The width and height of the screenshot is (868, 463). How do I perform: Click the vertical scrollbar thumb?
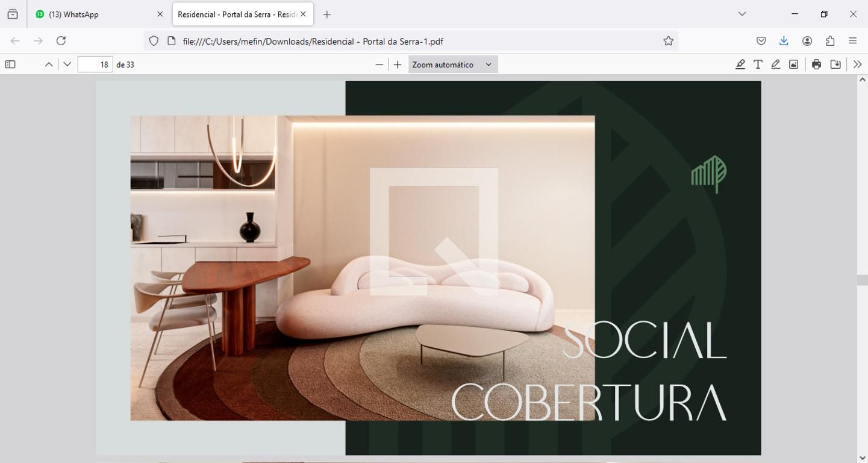click(x=862, y=280)
